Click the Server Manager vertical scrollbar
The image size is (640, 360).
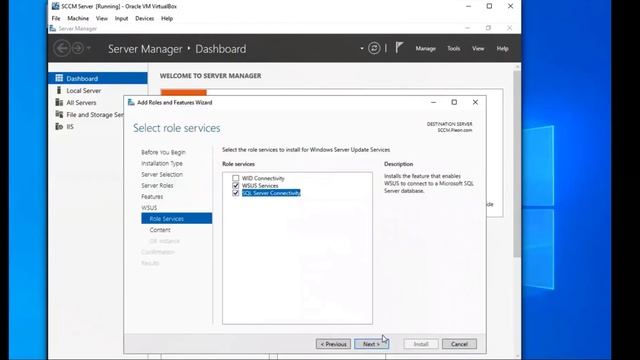point(517,163)
